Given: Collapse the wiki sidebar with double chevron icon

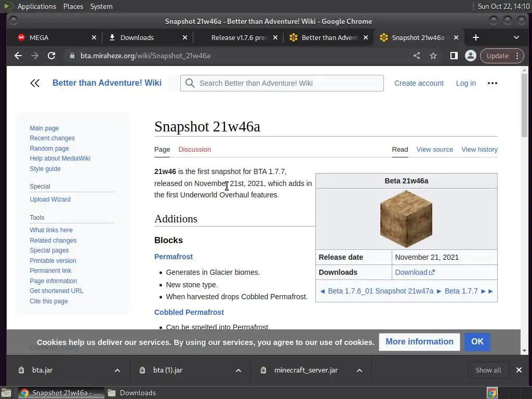Looking at the screenshot, I should pyautogui.click(x=35, y=83).
